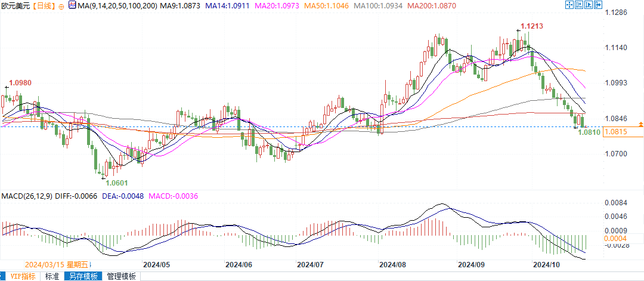Click the orange circled-plus icon beside 日线

click(x=62, y=5)
